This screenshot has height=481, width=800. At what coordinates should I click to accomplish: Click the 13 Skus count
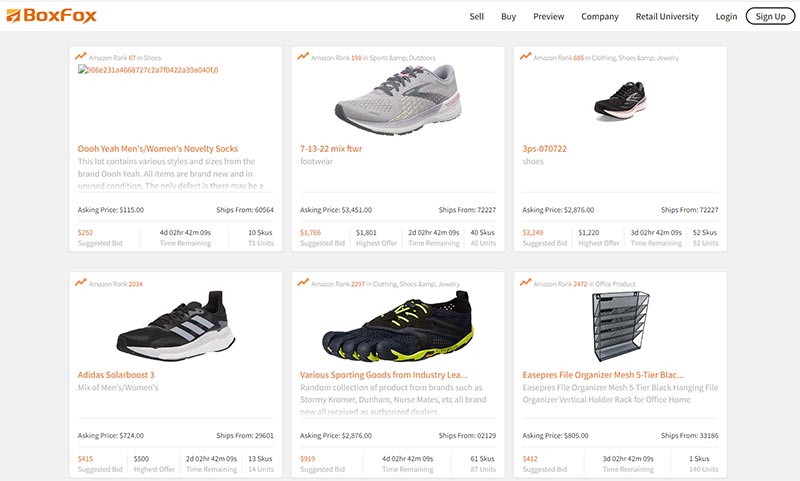point(260,459)
